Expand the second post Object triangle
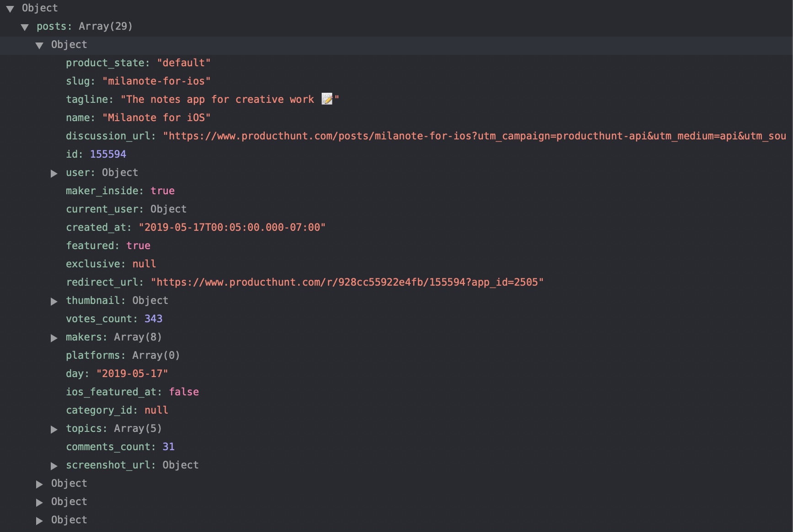Image resolution: width=793 pixels, height=532 pixels. 39,484
